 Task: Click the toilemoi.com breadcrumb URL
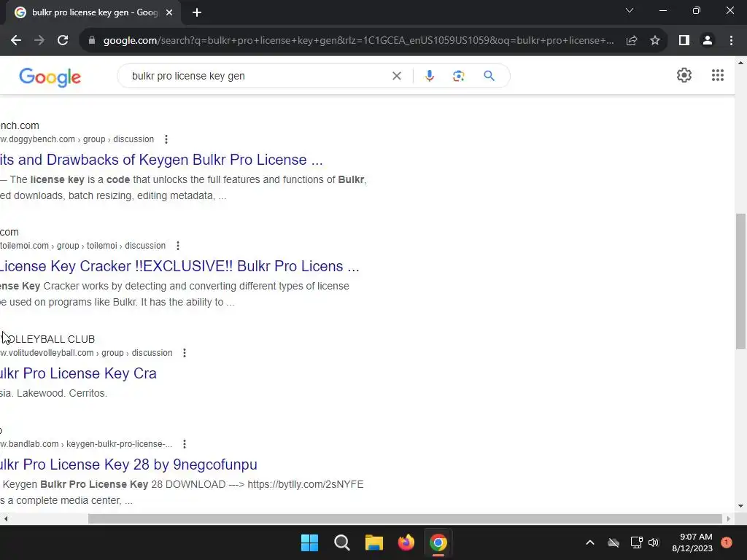coord(83,246)
